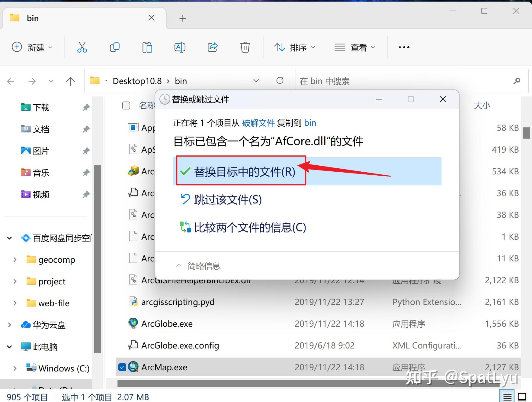Click the navigation pane scrollbar
Screen dimensions: 532x402
coord(98,258)
